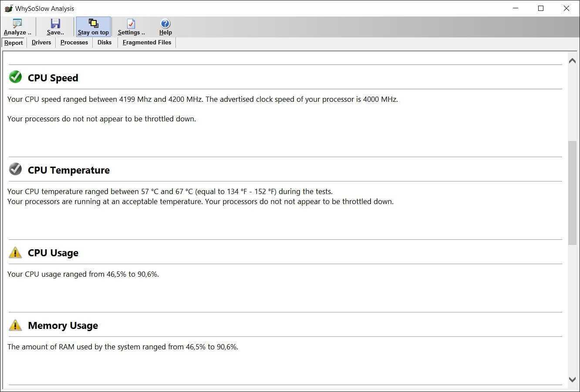Open Settings from the toolbar
Image resolution: width=580 pixels, height=392 pixels.
pos(131,23)
